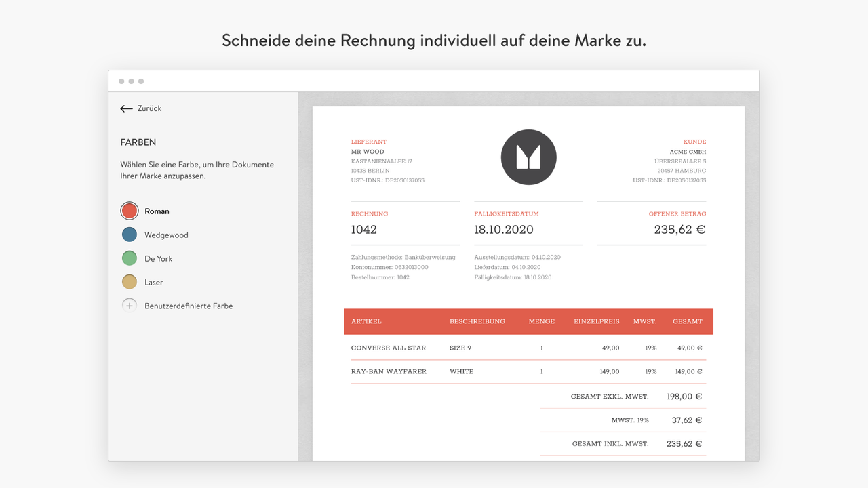Screen dimensions: 868x488
Task: Select the green De York color swatch
Action: pyautogui.click(x=130, y=258)
